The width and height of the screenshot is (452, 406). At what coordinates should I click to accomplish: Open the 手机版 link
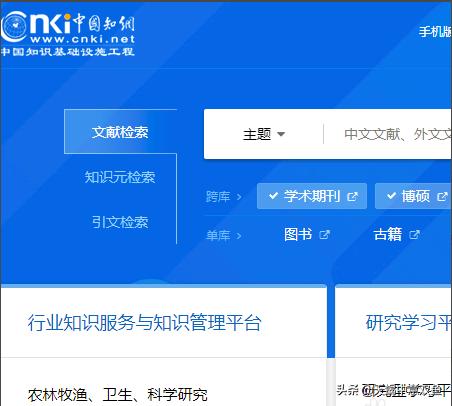(x=435, y=32)
